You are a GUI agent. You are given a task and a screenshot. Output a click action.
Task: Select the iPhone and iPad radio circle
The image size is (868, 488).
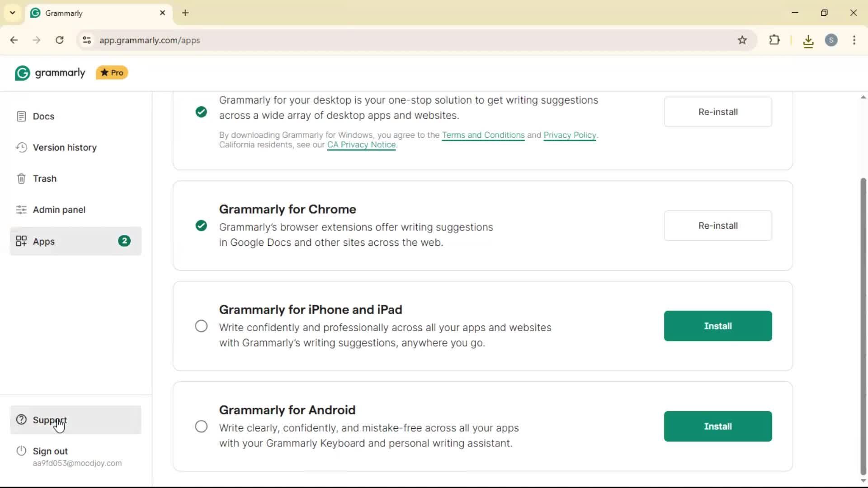201,326
